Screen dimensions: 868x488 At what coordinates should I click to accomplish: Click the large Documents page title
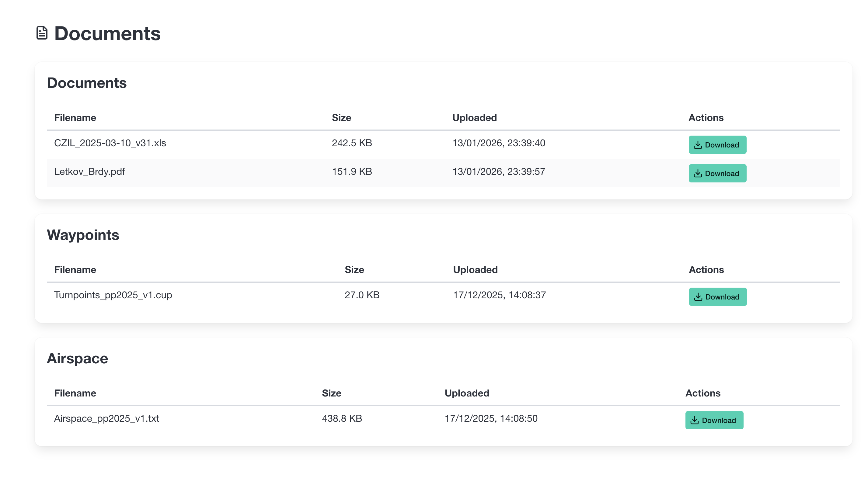click(107, 33)
